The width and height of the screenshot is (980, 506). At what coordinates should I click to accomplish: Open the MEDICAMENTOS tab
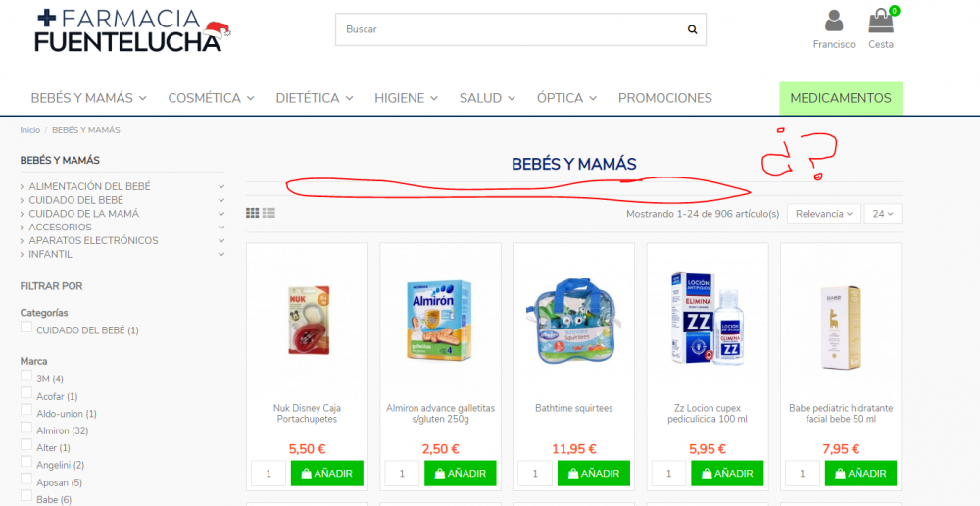841,98
